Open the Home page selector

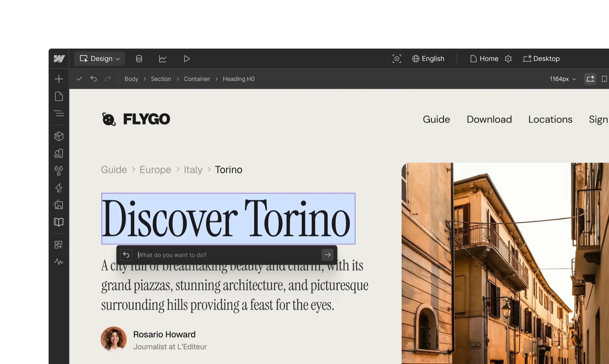click(484, 58)
